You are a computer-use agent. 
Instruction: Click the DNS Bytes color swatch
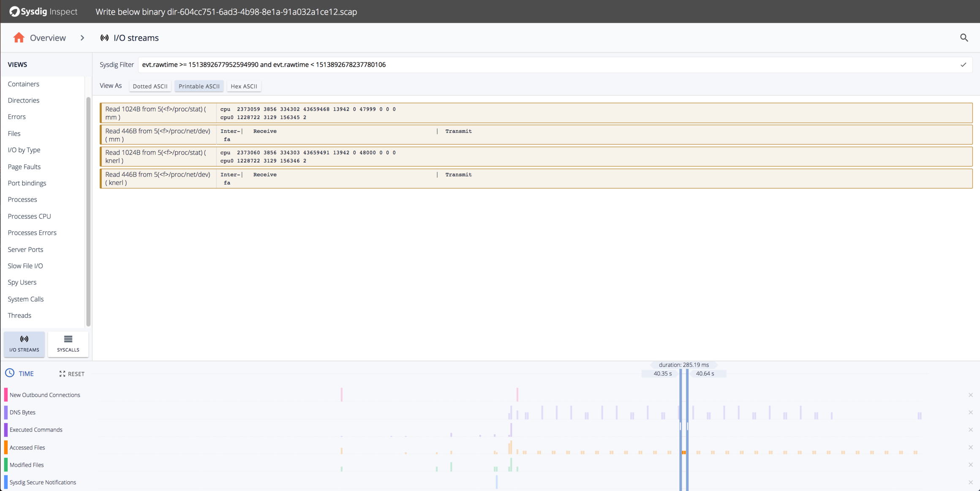point(6,412)
